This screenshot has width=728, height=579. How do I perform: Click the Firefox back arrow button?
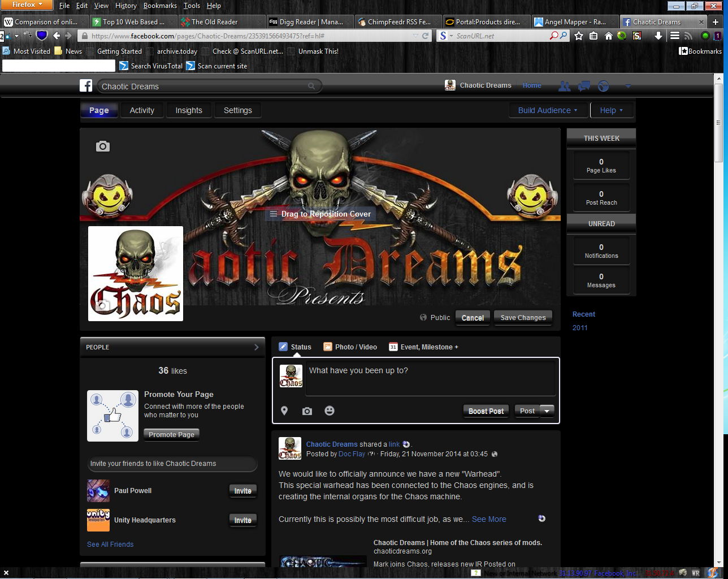point(57,36)
